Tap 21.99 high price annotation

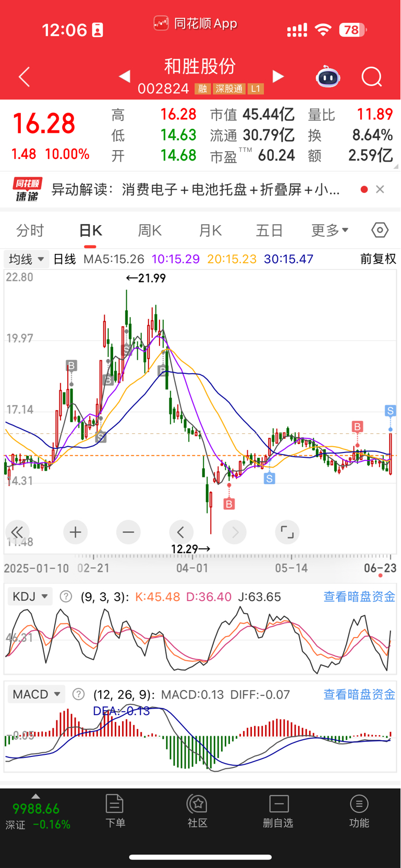(146, 278)
